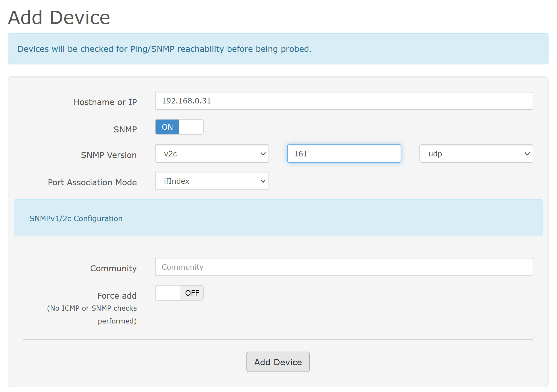Screen dimensions: 557x392
Task: Click the Community label
Action: 113,268
